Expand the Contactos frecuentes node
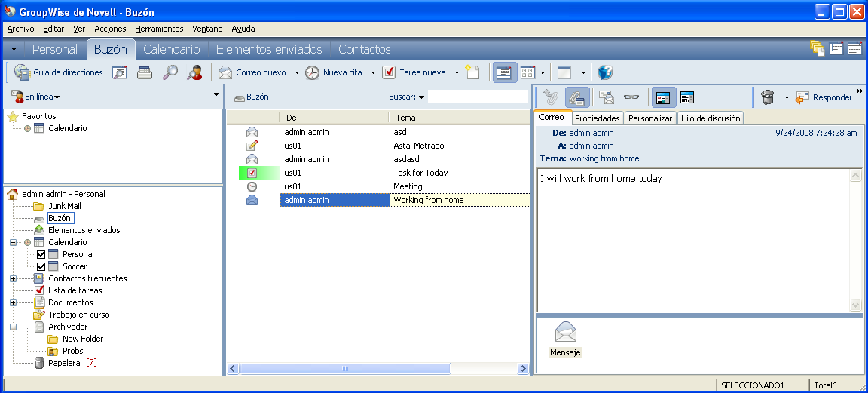This screenshot has height=393, width=868. (14, 278)
